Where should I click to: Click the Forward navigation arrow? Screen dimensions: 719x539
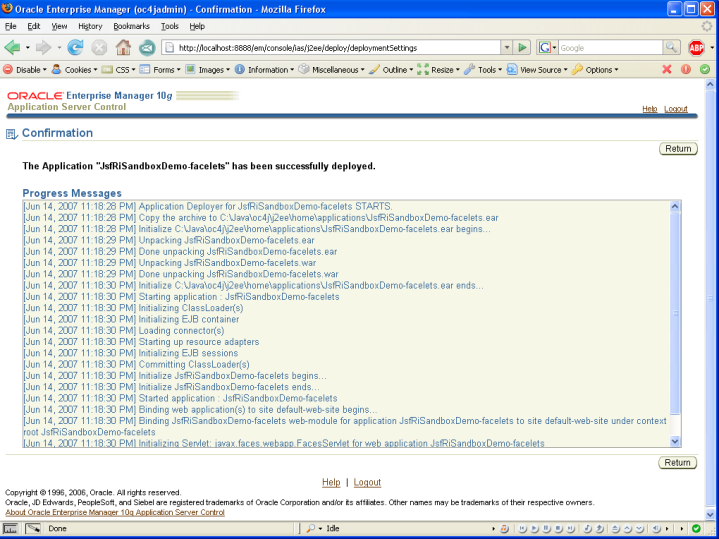pyautogui.click(x=43, y=47)
